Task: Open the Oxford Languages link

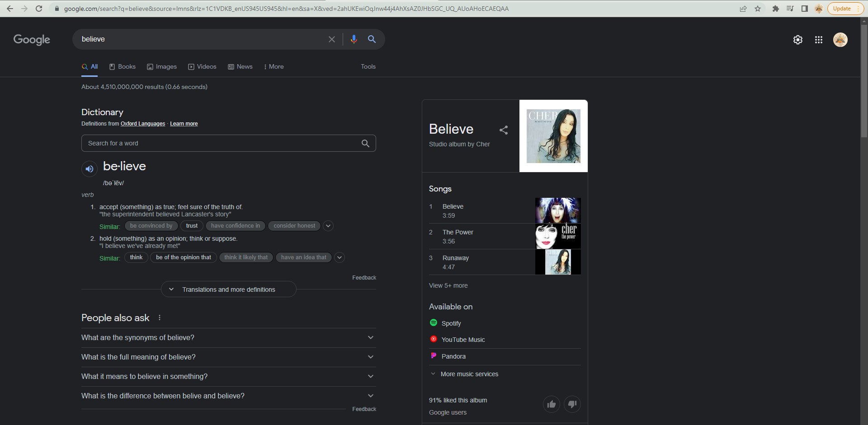Action: click(x=143, y=124)
